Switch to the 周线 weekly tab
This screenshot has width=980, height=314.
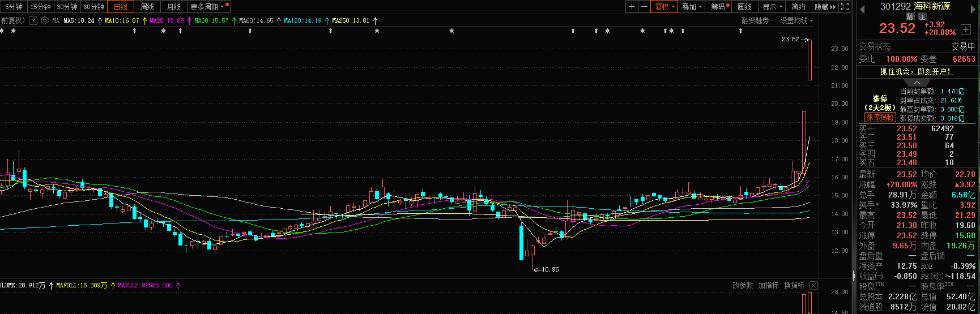coord(147,7)
